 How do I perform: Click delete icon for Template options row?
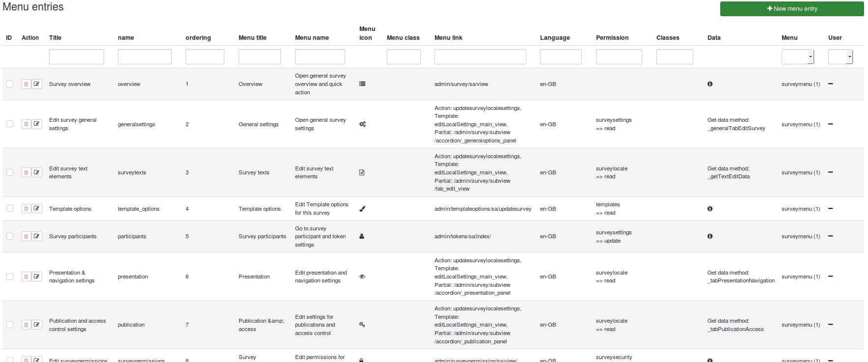click(26, 209)
